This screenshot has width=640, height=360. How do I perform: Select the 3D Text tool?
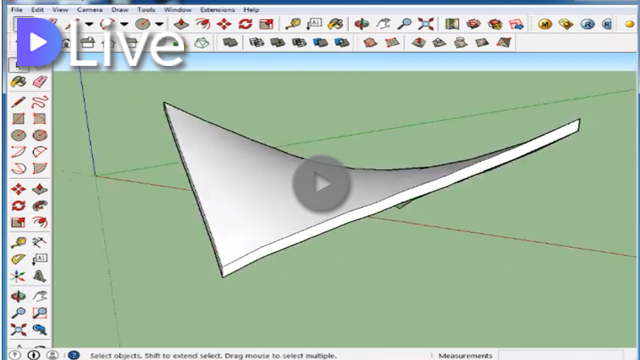(x=40, y=276)
